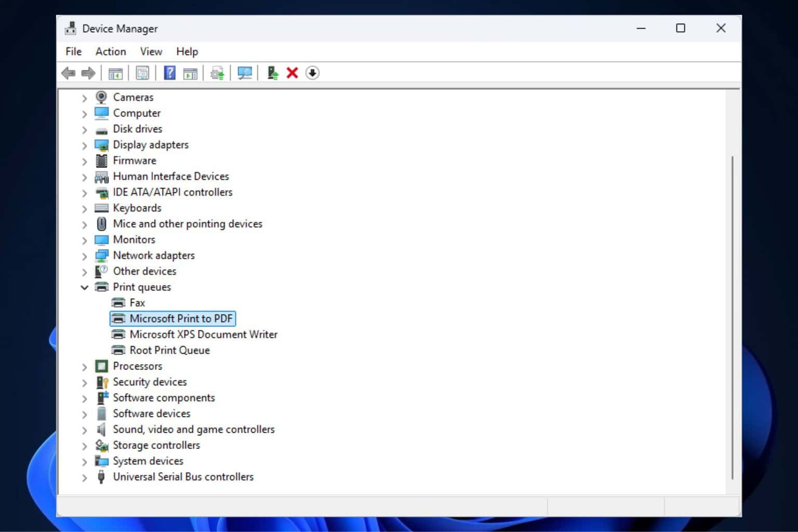Click Other devices in the device tree
Screen dimensions: 798x532
144,271
